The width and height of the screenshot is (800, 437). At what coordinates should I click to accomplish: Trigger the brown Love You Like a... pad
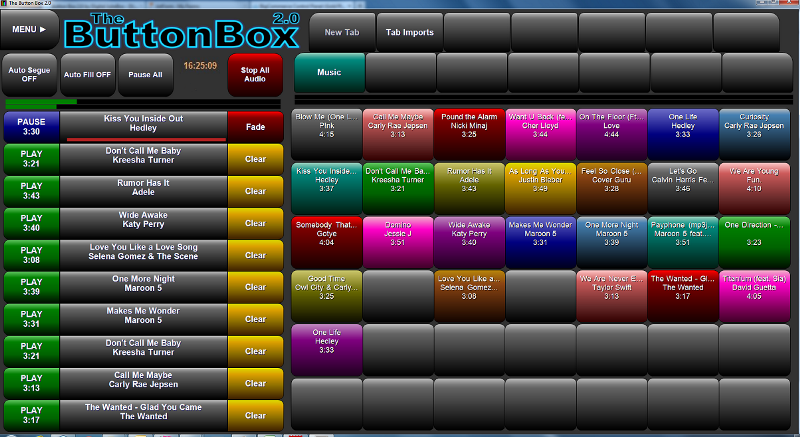coord(469,296)
